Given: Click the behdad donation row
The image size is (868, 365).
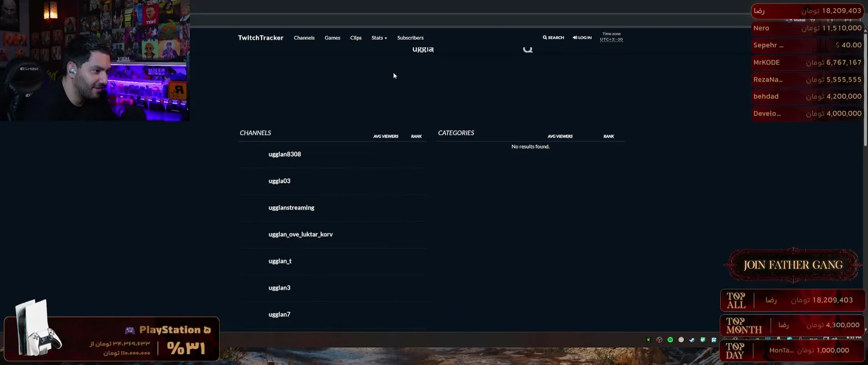Looking at the screenshot, I should pos(807,96).
